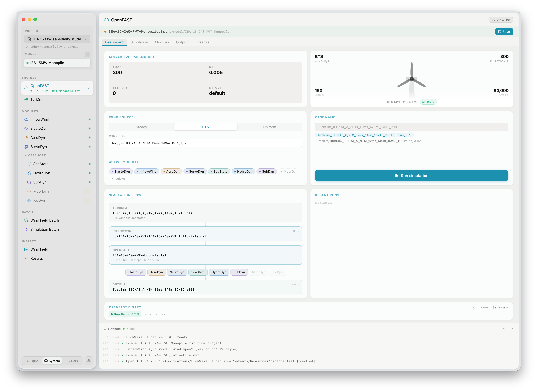The image size is (537, 392).
Task: Add a model with the plus icon
Action: click(88, 55)
